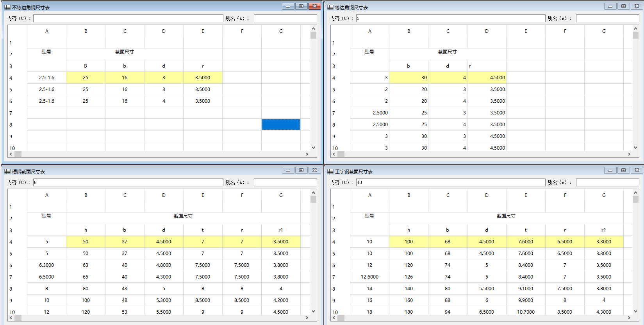Select row header 7 in 槽钢截面尺寸表
Image resolution: width=644 pixels, height=325 pixels.
tap(11, 277)
